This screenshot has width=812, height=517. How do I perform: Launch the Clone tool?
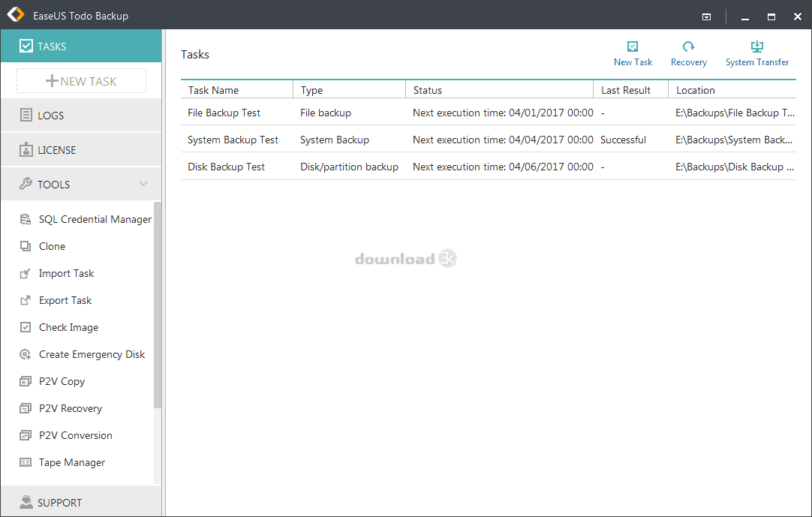(53, 246)
